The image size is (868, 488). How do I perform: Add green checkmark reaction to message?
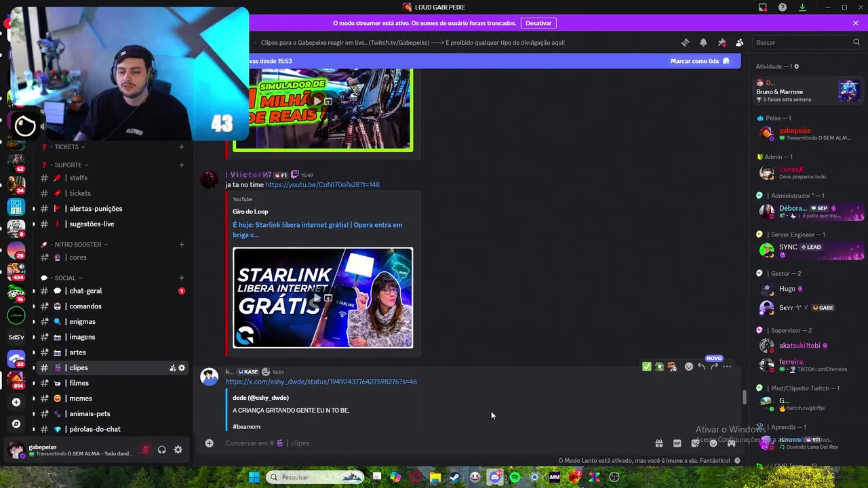point(647,367)
